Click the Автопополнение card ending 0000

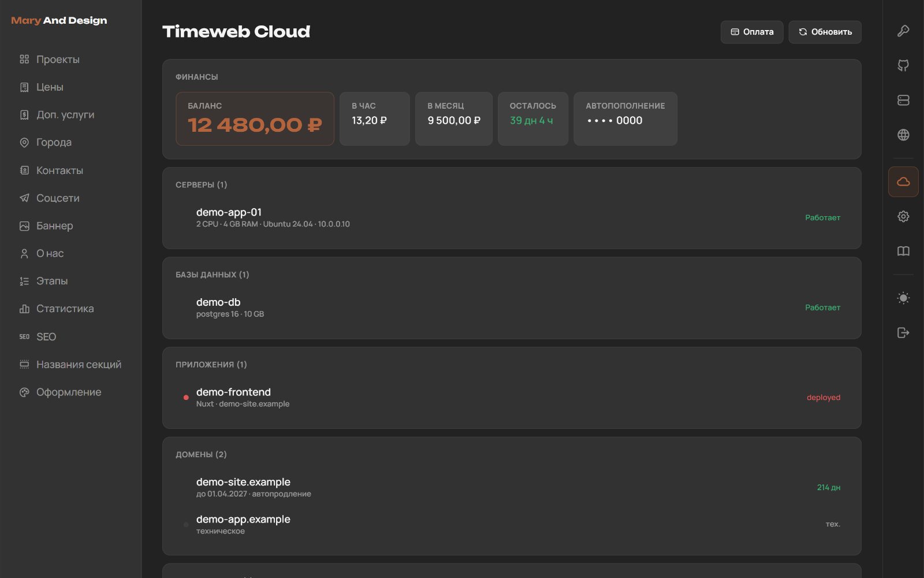coord(625,118)
